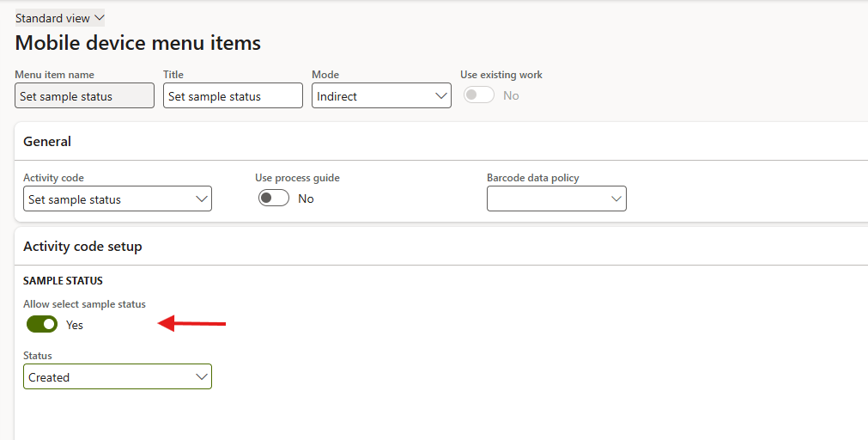Screen dimensions: 868x440
Task: Expand the Mode dropdown arrow
Action: (x=441, y=96)
